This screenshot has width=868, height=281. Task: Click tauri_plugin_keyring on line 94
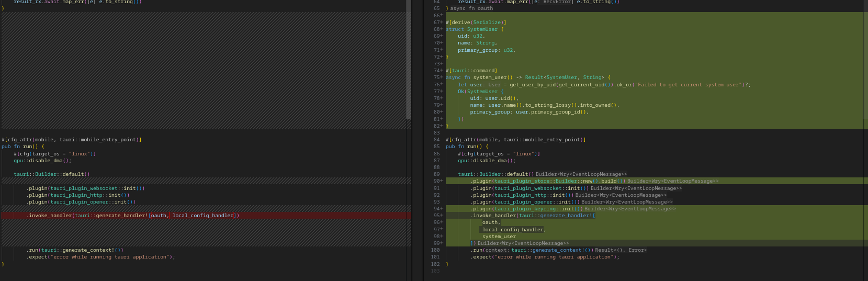525,209
